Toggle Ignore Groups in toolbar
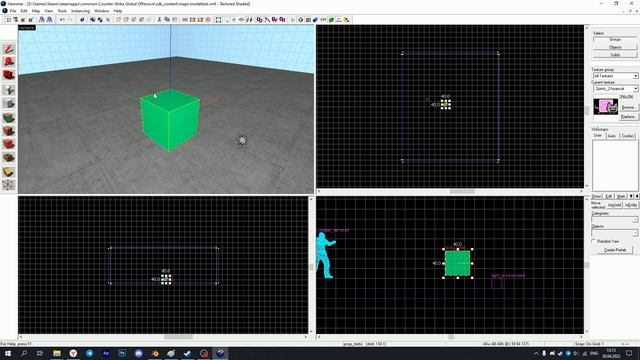This screenshot has width=640, height=360. (x=108, y=20)
